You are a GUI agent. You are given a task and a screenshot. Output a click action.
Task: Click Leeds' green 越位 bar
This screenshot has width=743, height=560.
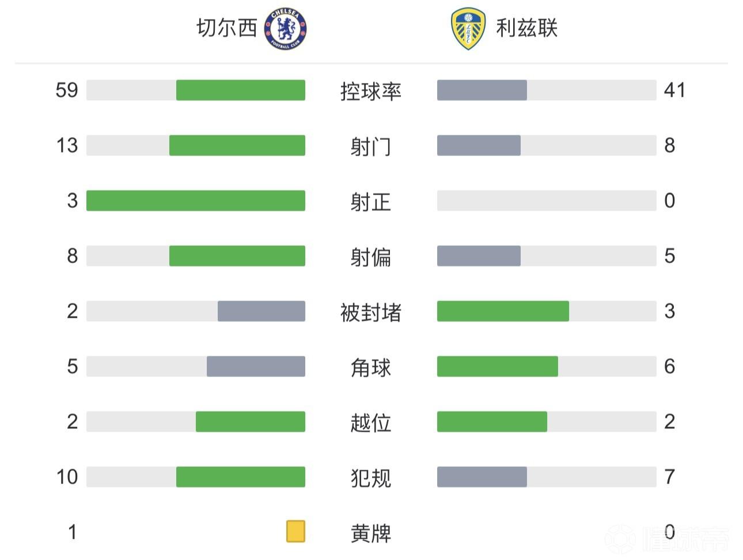point(492,422)
